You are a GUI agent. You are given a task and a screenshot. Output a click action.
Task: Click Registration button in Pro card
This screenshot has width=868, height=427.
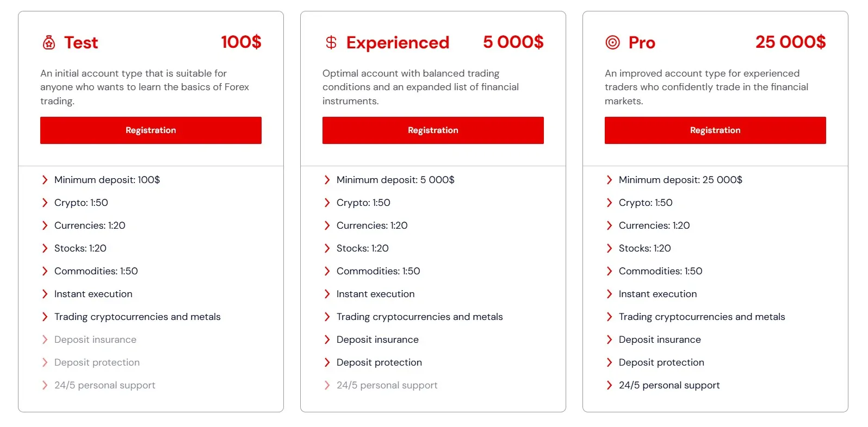[x=715, y=130]
